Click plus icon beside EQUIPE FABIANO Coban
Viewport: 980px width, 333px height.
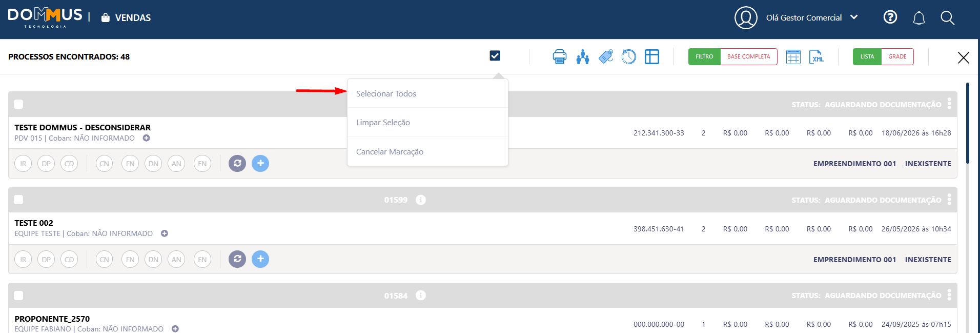(x=175, y=329)
